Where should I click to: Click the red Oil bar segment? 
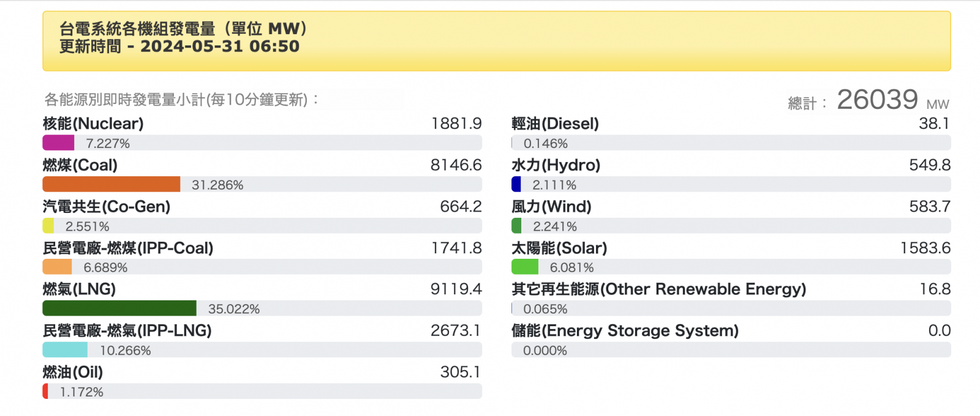pos(45,392)
